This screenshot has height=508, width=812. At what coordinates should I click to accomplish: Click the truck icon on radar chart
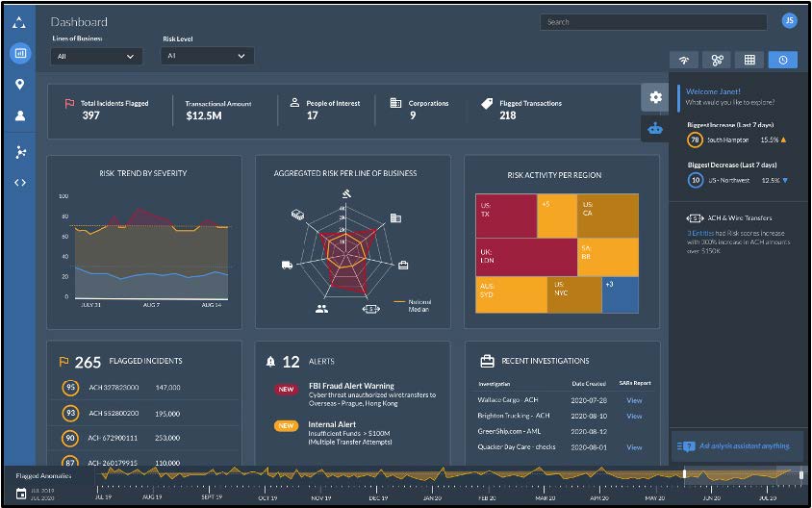point(287,266)
